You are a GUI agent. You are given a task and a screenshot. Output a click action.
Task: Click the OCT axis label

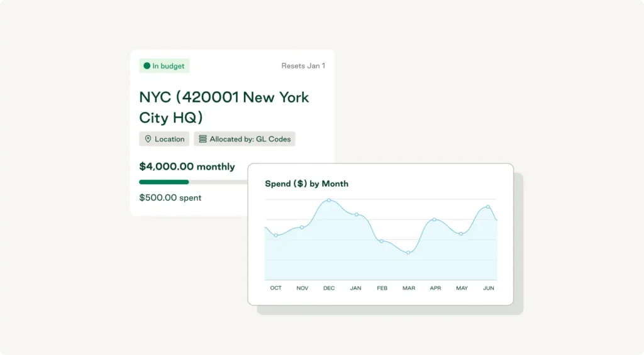click(276, 288)
